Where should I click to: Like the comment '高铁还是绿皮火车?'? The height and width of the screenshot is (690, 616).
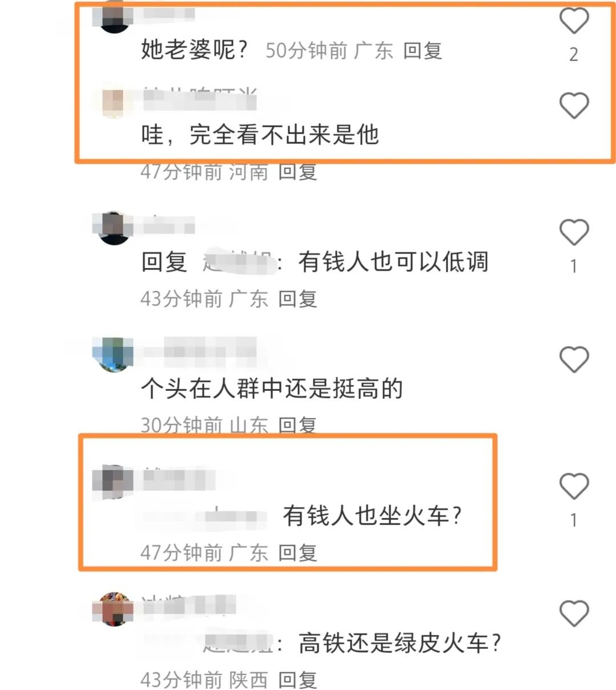tap(574, 614)
